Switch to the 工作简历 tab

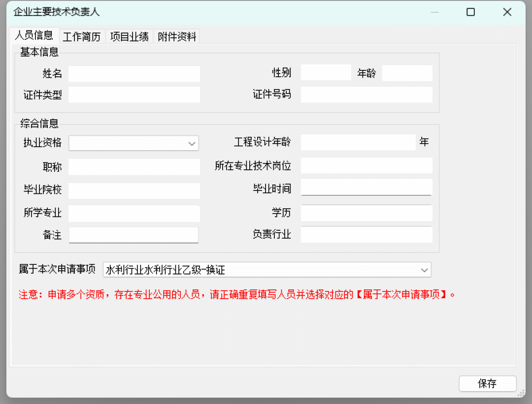(x=81, y=37)
